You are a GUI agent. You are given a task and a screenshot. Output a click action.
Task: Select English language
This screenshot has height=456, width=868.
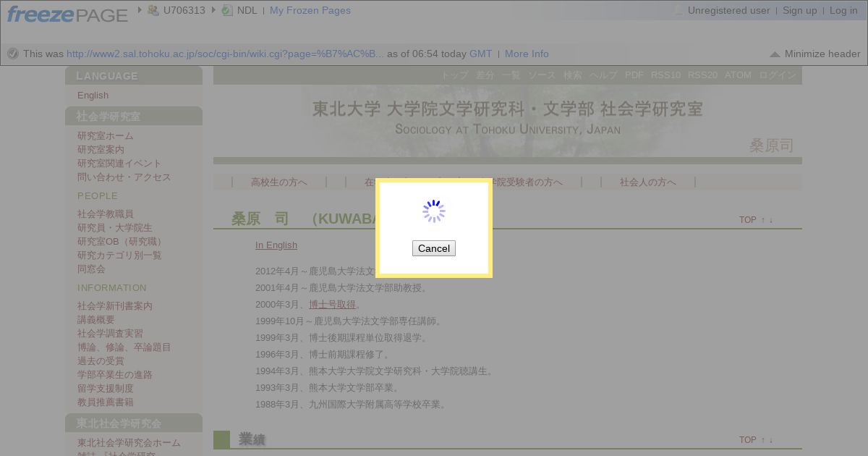[93, 95]
